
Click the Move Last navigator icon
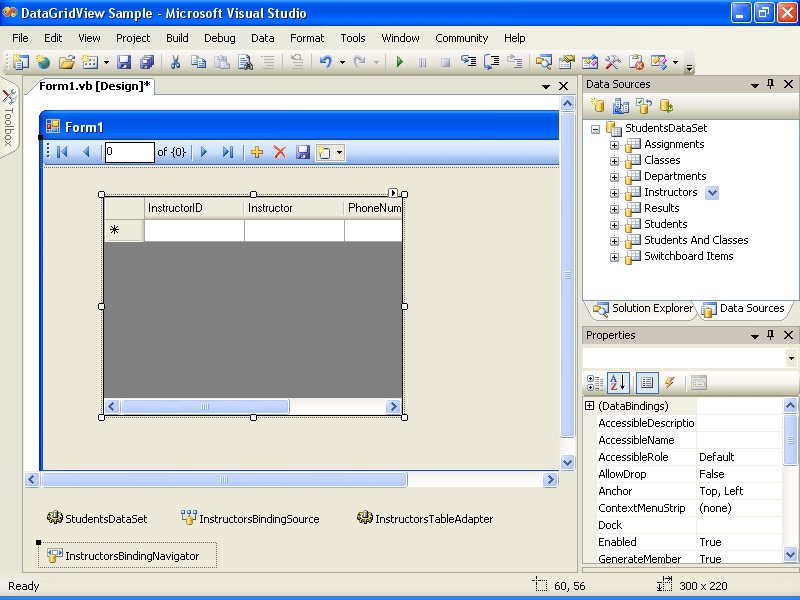pos(227,152)
